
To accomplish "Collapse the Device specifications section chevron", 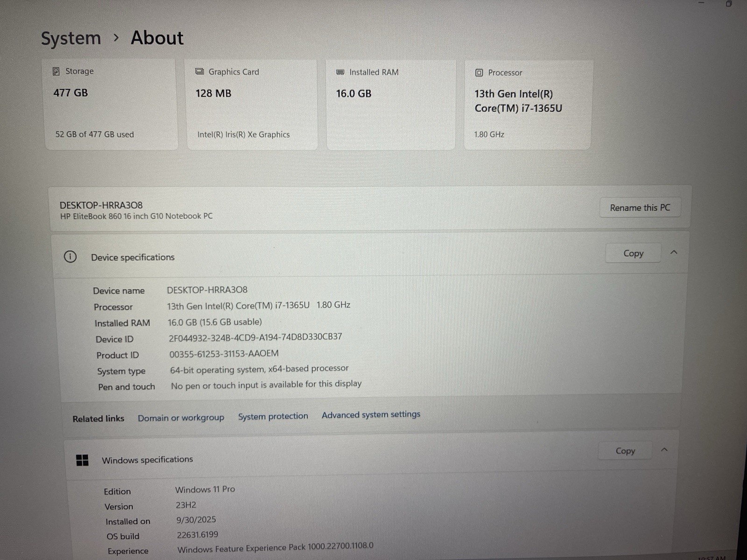I will point(674,252).
